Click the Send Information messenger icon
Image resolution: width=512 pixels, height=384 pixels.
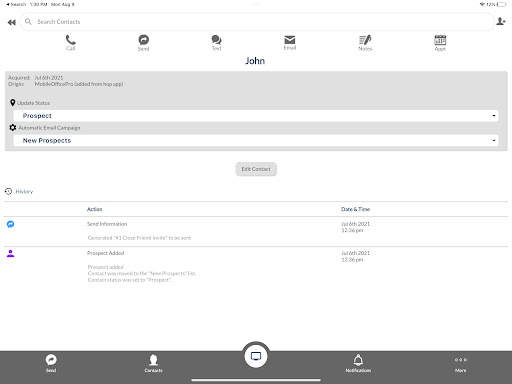tap(11, 224)
